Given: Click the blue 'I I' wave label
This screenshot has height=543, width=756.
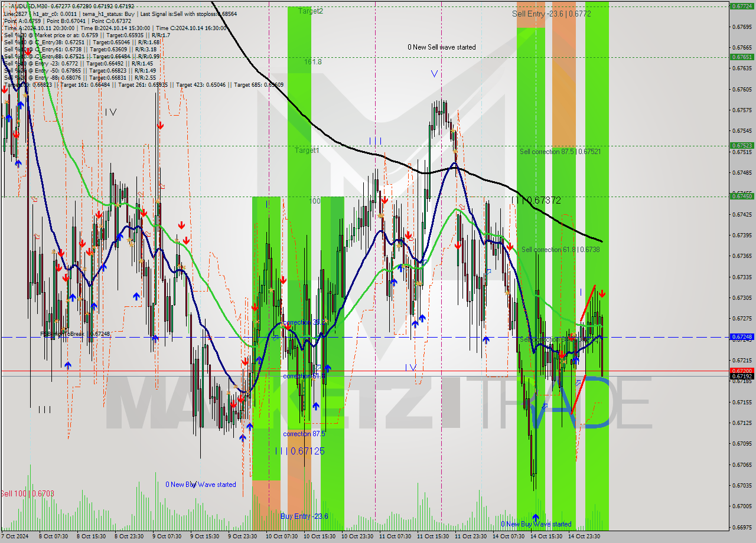Looking at the screenshot, I should tap(376, 141).
